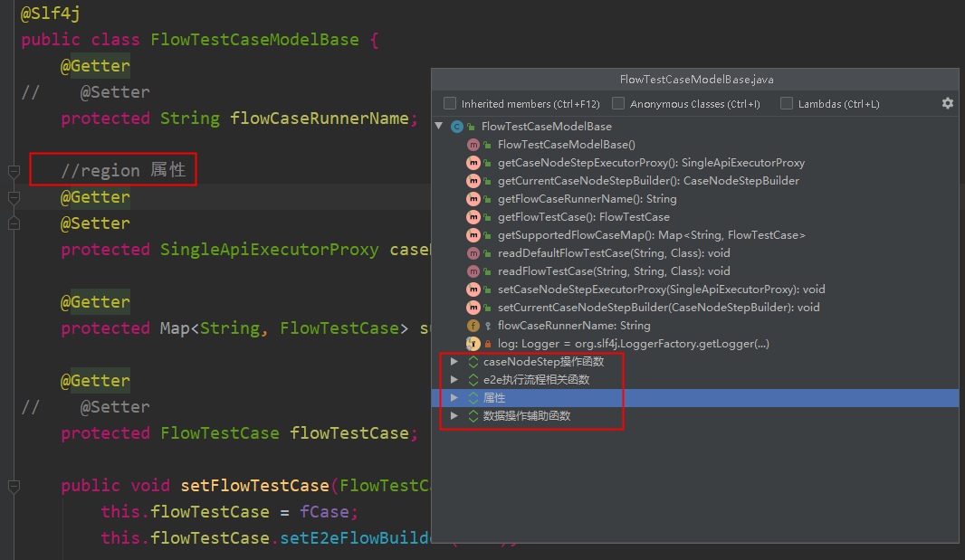Collapse the FlowTestCaseModelBase class node

[439, 126]
